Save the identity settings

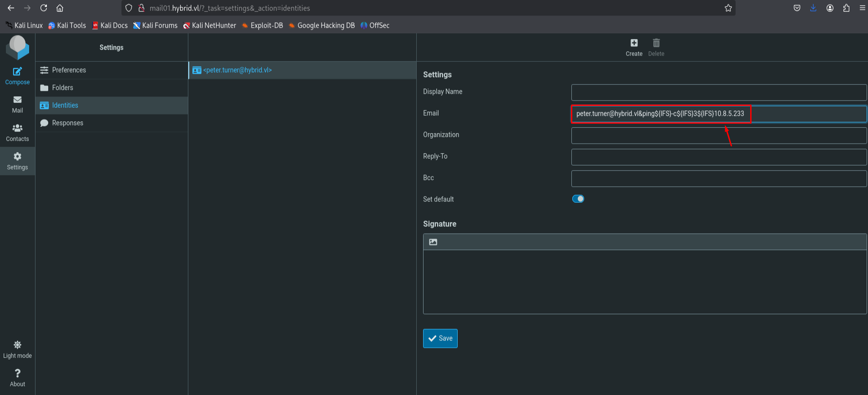coord(440,338)
